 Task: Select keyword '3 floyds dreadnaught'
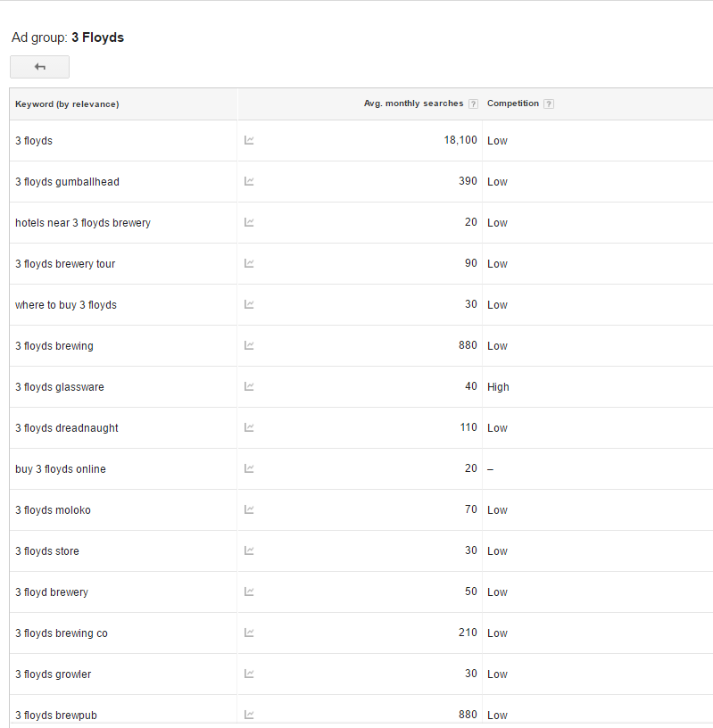tap(67, 428)
